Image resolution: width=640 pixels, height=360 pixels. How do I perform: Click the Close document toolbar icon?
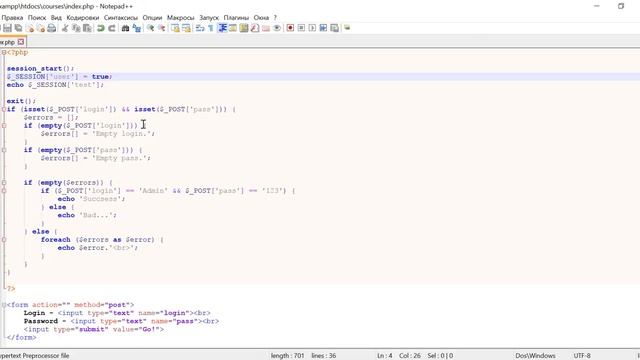[30, 28]
